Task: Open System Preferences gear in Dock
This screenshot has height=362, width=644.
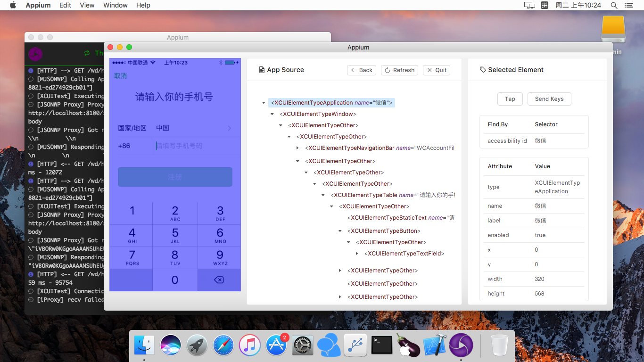Action: [303, 345]
